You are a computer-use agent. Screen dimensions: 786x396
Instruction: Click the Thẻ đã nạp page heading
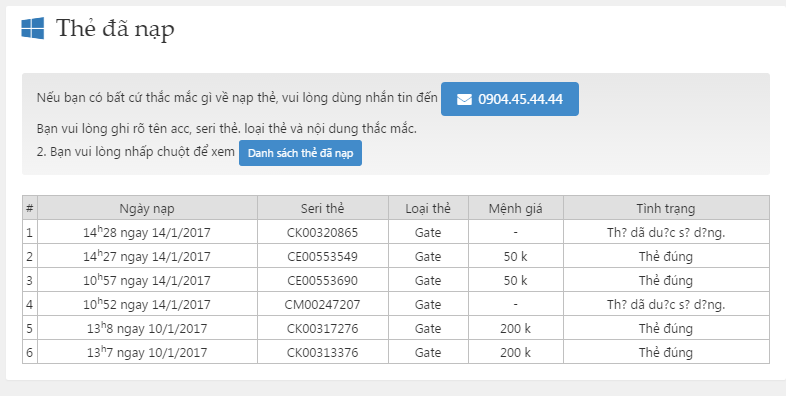(115, 29)
